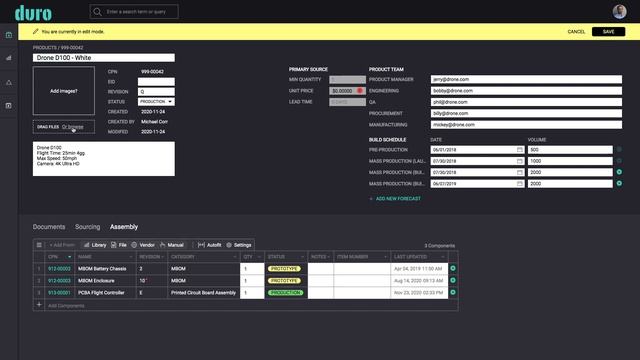Screen dimensions: 640x360
Task: Click the Products breadcrumb link
Action: 44,48
